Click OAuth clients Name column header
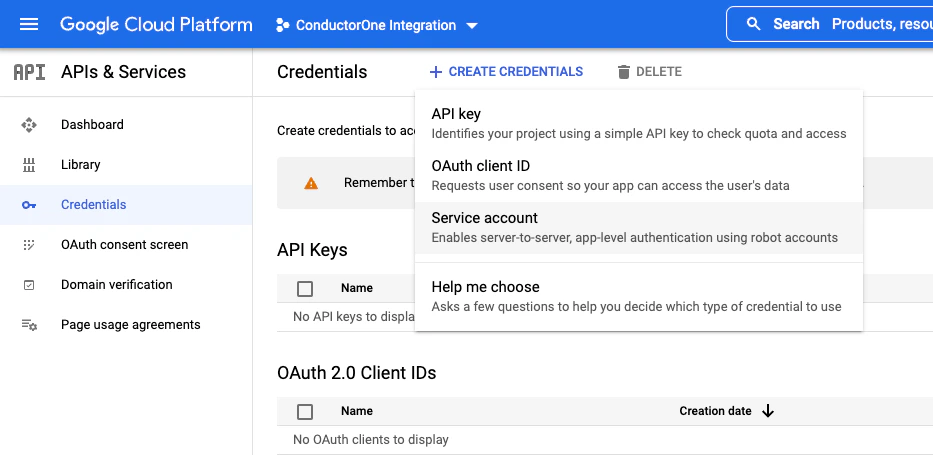 pyautogui.click(x=356, y=411)
